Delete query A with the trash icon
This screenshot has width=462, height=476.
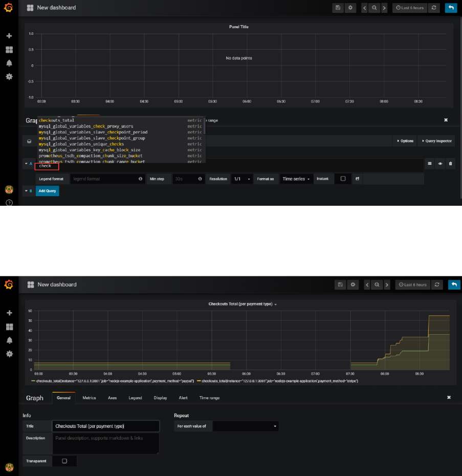click(450, 164)
